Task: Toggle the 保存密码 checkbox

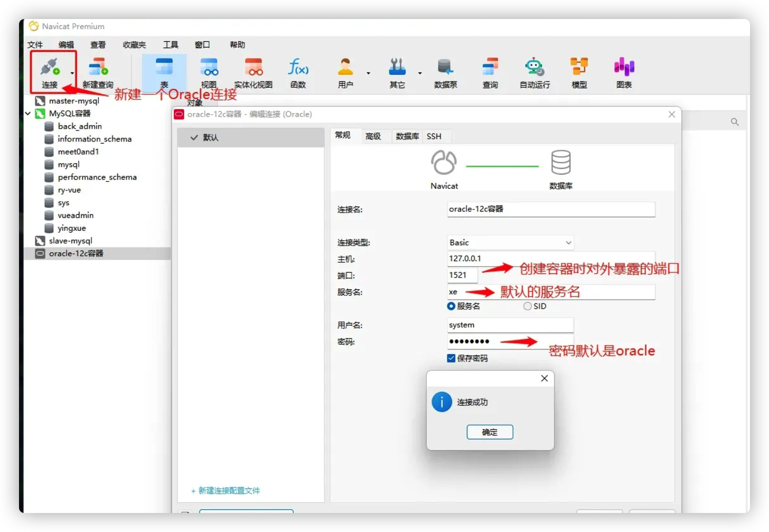Action: 452,358
